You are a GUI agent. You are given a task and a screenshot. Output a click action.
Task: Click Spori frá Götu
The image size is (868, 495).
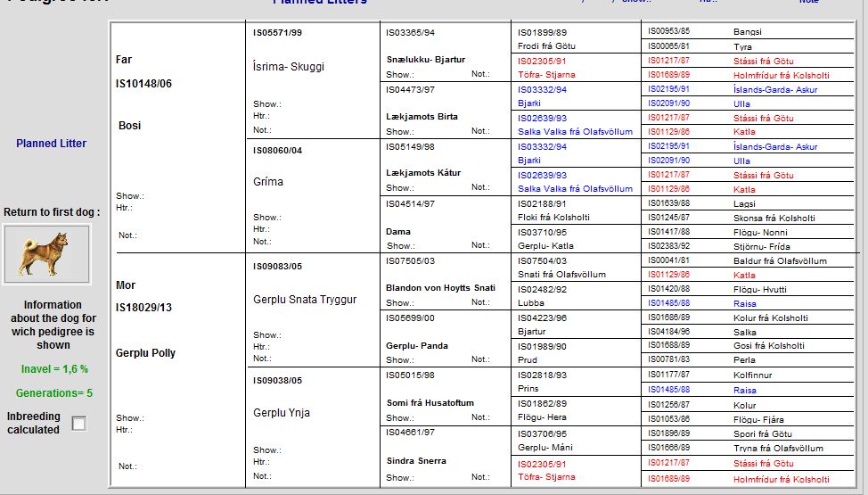click(x=762, y=434)
